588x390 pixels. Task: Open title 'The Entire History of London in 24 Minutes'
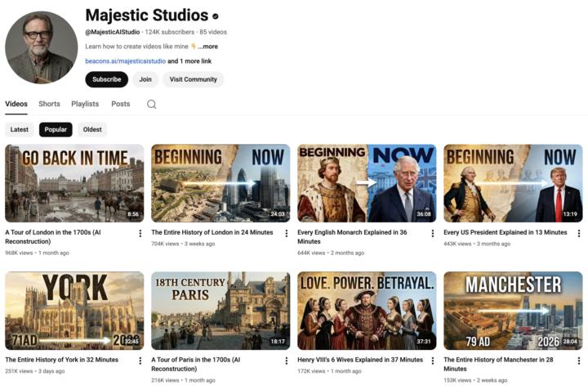click(212, 232)
